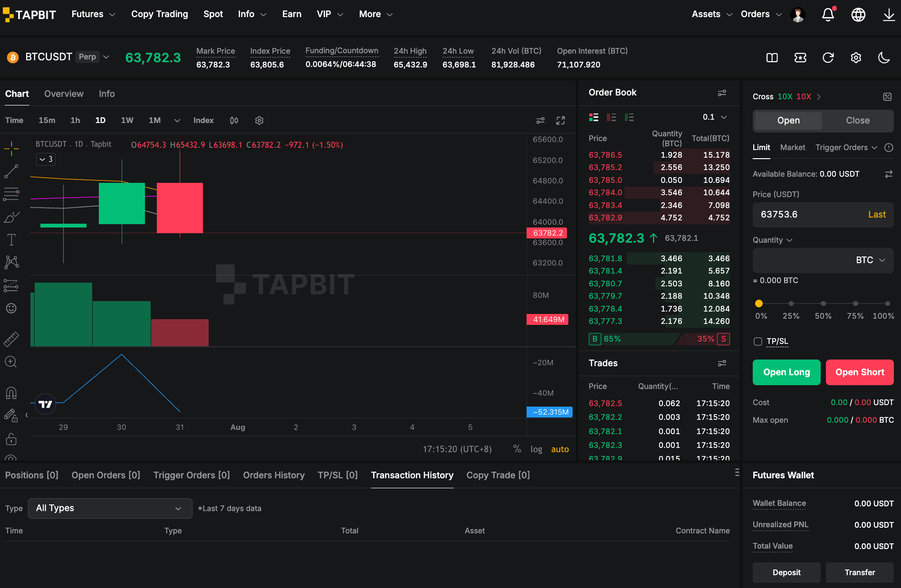The height and width of the screenshot is (588, 901).
Task: Open the Copy Trading link
Action: pos(160,14)
